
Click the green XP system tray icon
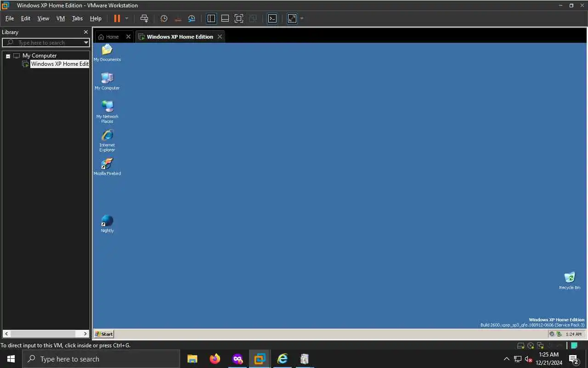(x=559, y=334)
